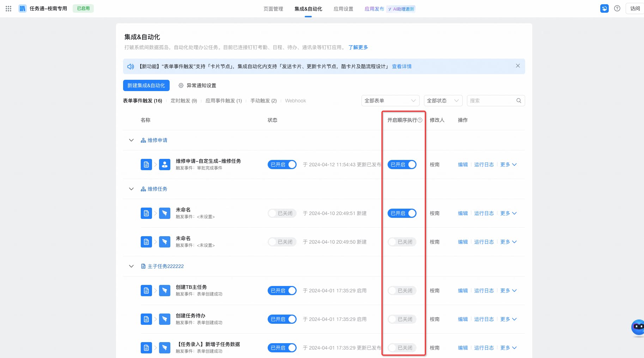Open the app grid launcher icon
The width and height of the screenshot is (644, 358).
[8, 8]
